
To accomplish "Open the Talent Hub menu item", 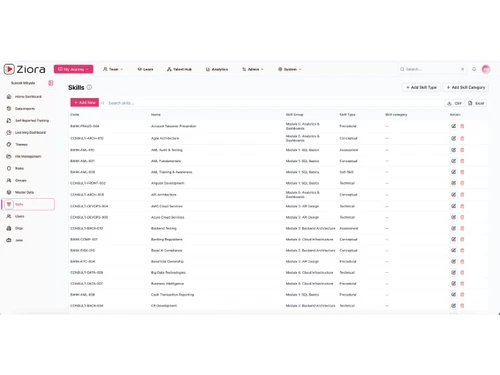I will [x=179, y=69].
